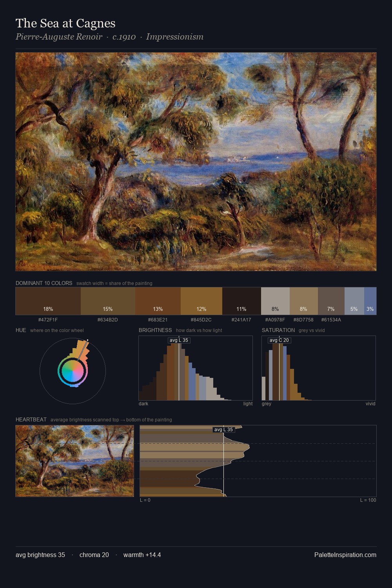392x588 pixels.
Task: Pick the 13% rust brown swatch
Action: (158, 301)
